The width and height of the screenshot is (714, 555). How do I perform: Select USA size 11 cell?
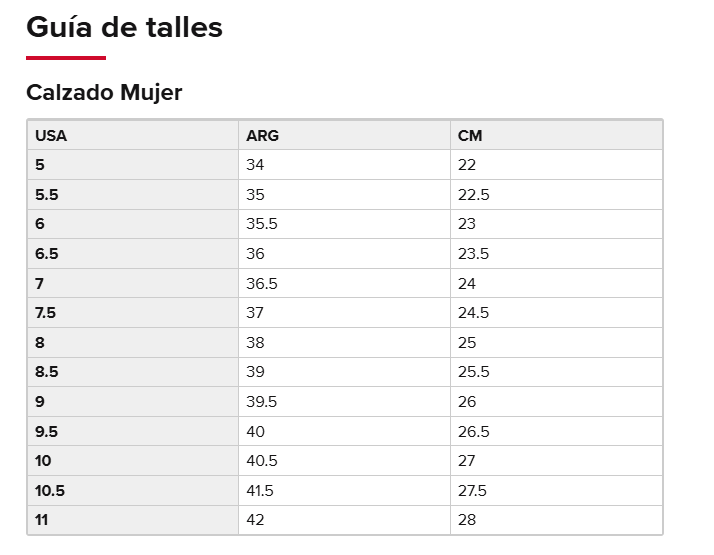[x=133, y=520]
